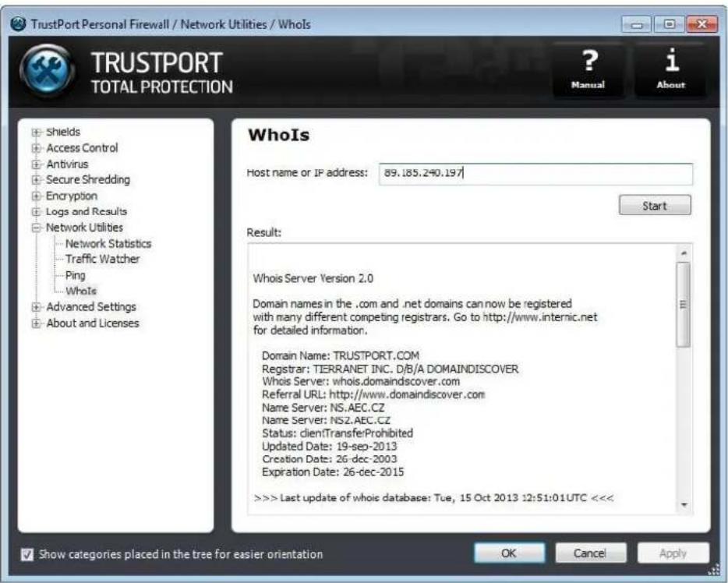The image size is (728, 583).
Task: Select Network Utilities category
Action: click(x=84, y=228)
